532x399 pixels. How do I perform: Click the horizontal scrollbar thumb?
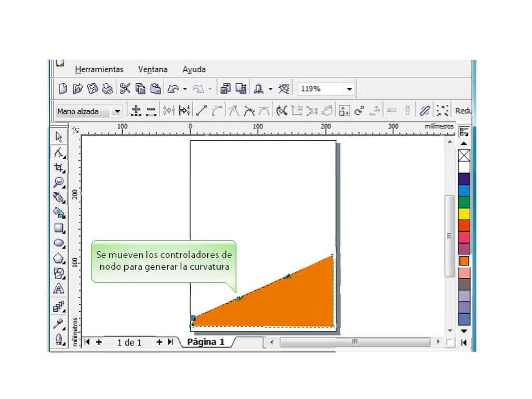tap(355, 342)
